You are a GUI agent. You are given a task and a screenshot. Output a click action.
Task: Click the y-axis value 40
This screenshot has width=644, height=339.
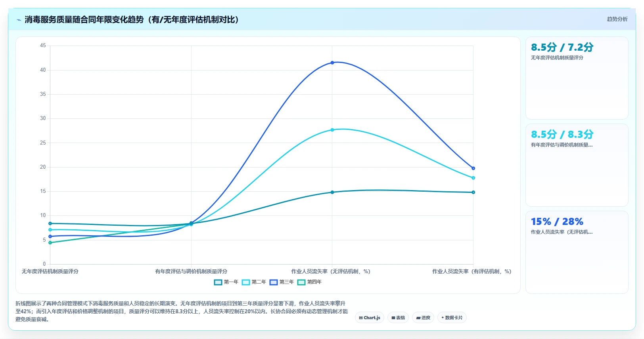coord(43,70)
